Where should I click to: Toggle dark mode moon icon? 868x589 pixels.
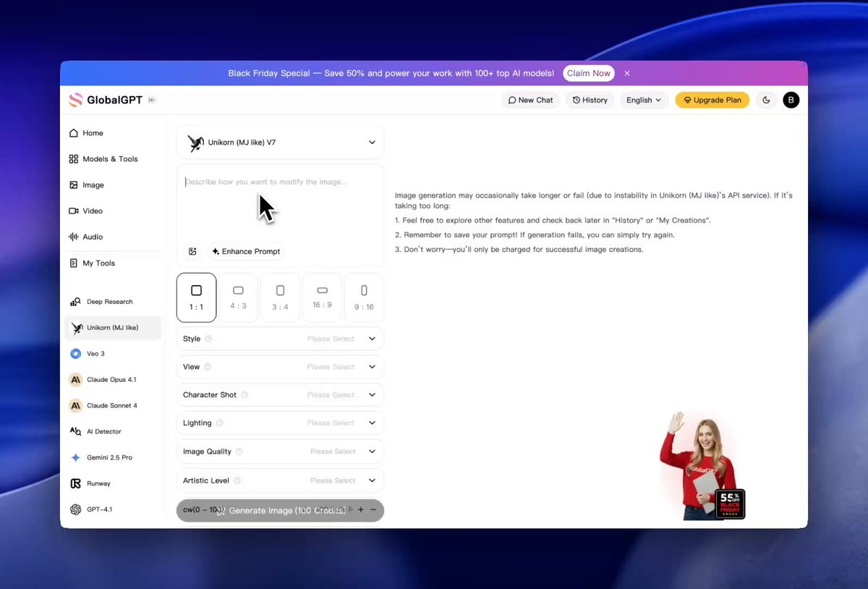tap(767, 100)
